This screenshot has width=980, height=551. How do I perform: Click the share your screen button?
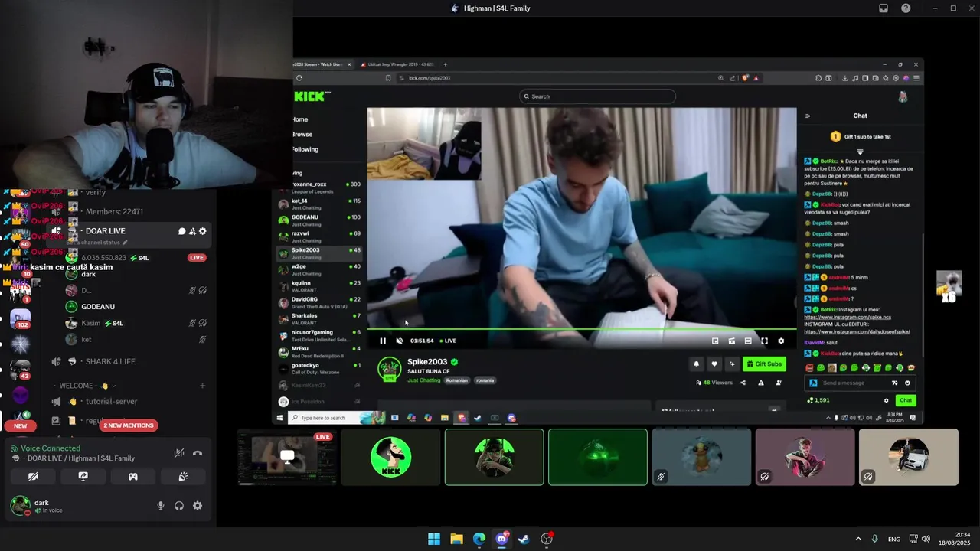(83, 476)
